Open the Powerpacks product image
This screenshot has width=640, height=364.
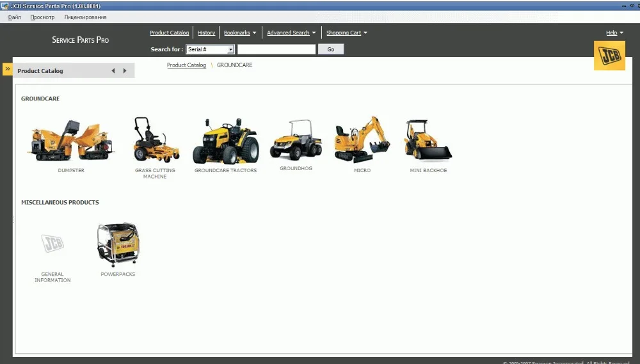click(x=118, y=244)
